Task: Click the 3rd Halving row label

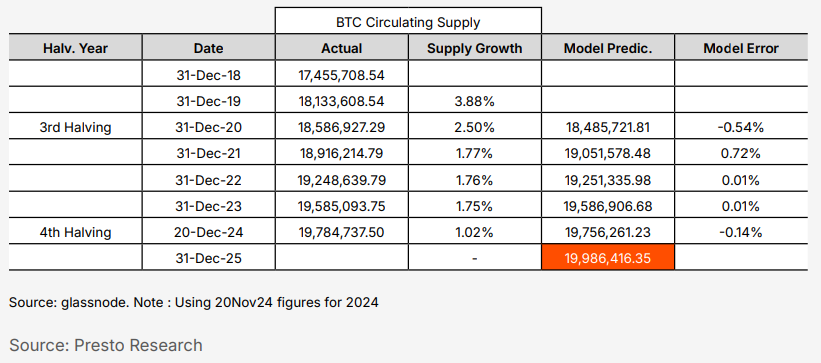Action: tap(75, 127)
